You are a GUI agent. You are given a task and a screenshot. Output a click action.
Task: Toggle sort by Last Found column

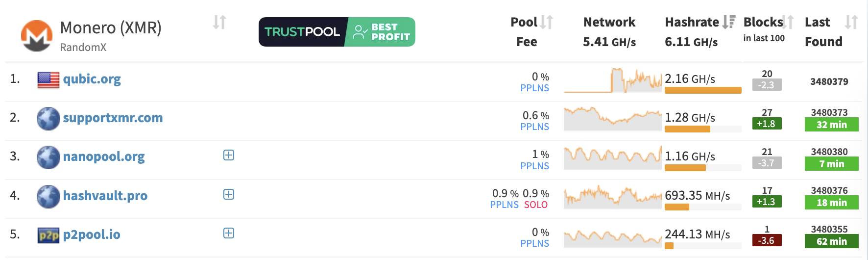851,22
